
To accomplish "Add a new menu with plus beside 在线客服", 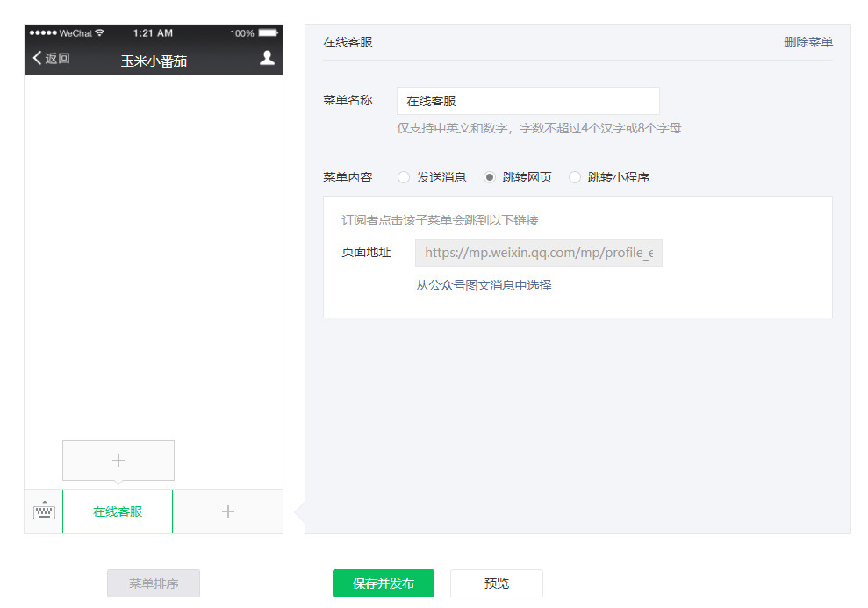I will point(228,511).
